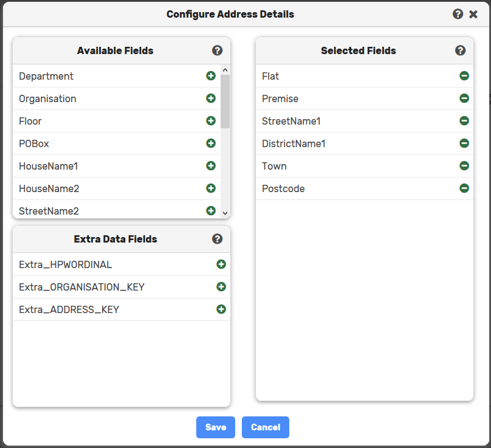Click plus icon next to POBox
The width and height of the screenshot is (491, 448).
[x=211, y=143]
